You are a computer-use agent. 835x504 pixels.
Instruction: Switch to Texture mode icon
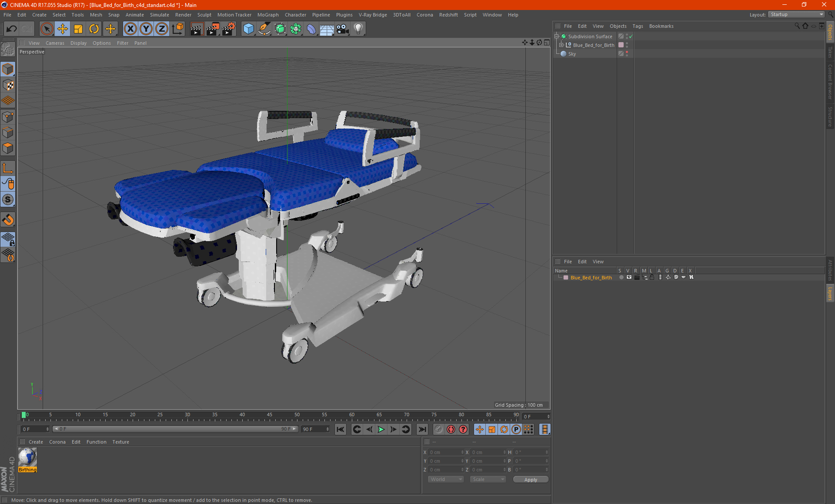8,85
